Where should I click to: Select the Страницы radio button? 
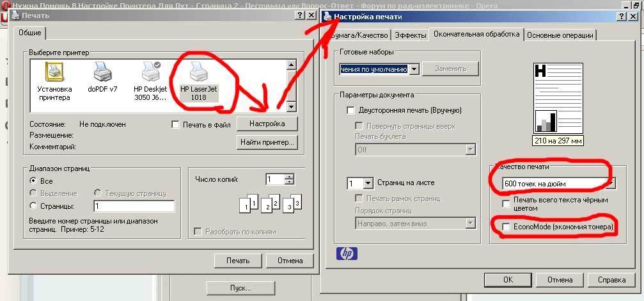(x=34, y=206)
